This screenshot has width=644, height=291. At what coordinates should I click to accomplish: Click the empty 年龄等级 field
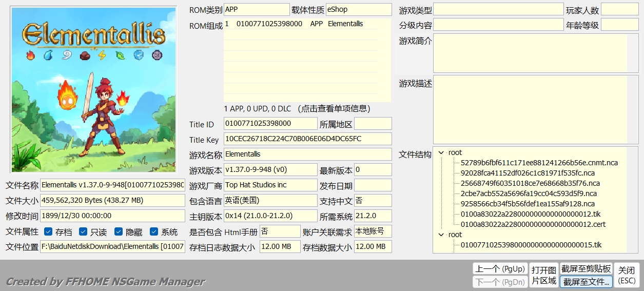tap(620, 25)
